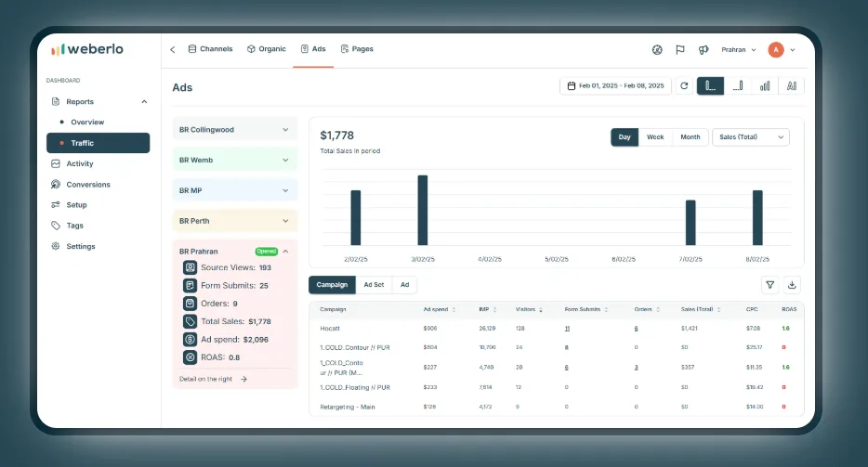Refresh the Ads report data
The height and width of the screenshot is (467, 868).
684,85
